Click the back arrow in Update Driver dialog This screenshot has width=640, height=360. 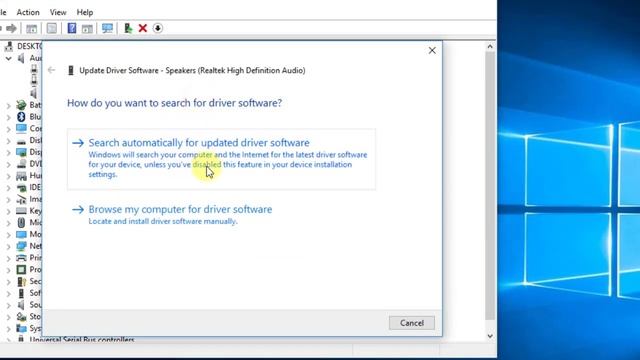point(51,70)
